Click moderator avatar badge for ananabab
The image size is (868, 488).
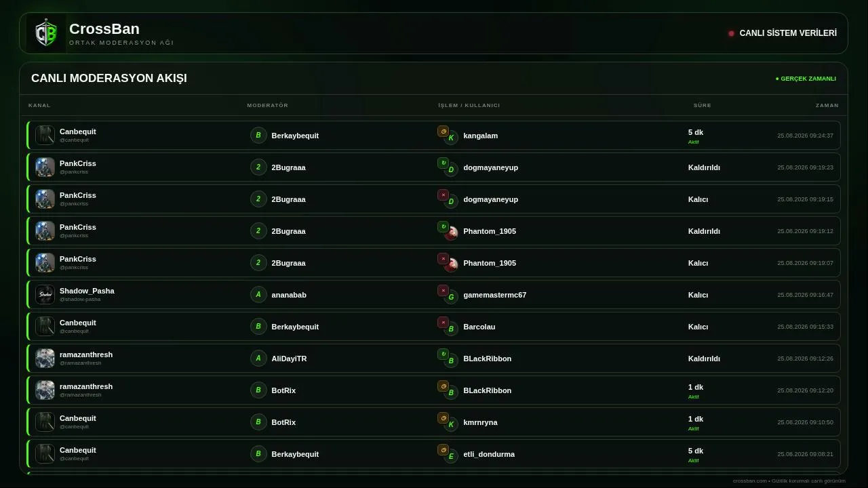pos(258,295)
